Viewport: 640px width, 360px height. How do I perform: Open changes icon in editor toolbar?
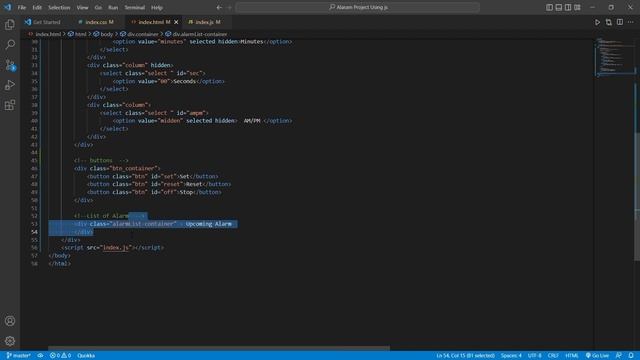pyautogui.click(x=609, y=22)
